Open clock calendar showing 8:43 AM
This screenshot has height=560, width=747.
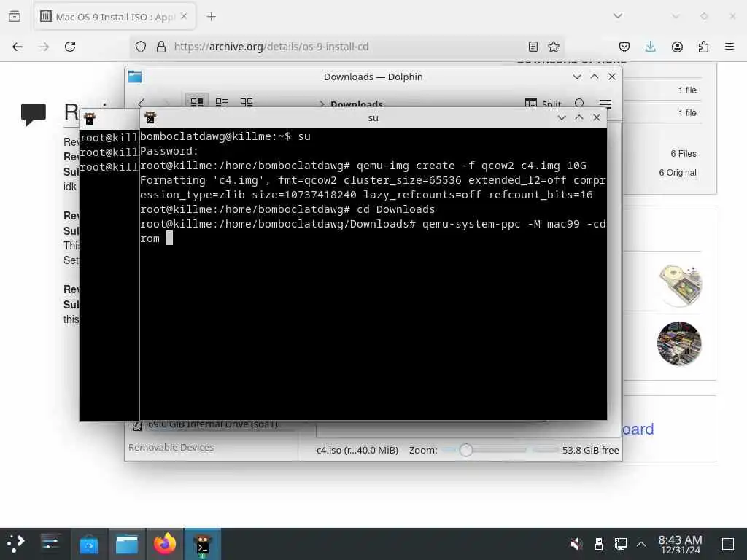point(680,544)
